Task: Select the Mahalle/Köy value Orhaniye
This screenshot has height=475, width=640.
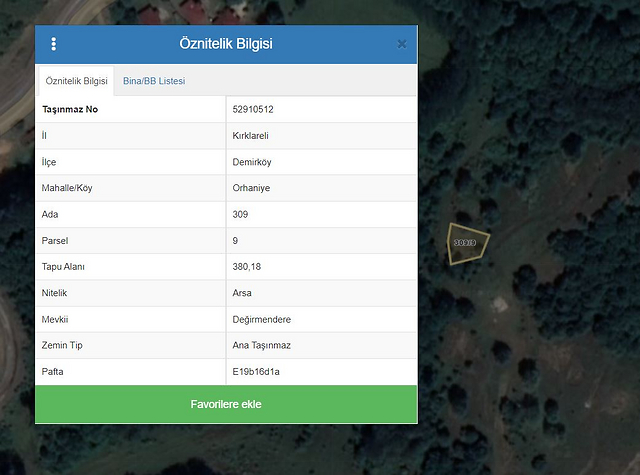Action: coord(252,188)
